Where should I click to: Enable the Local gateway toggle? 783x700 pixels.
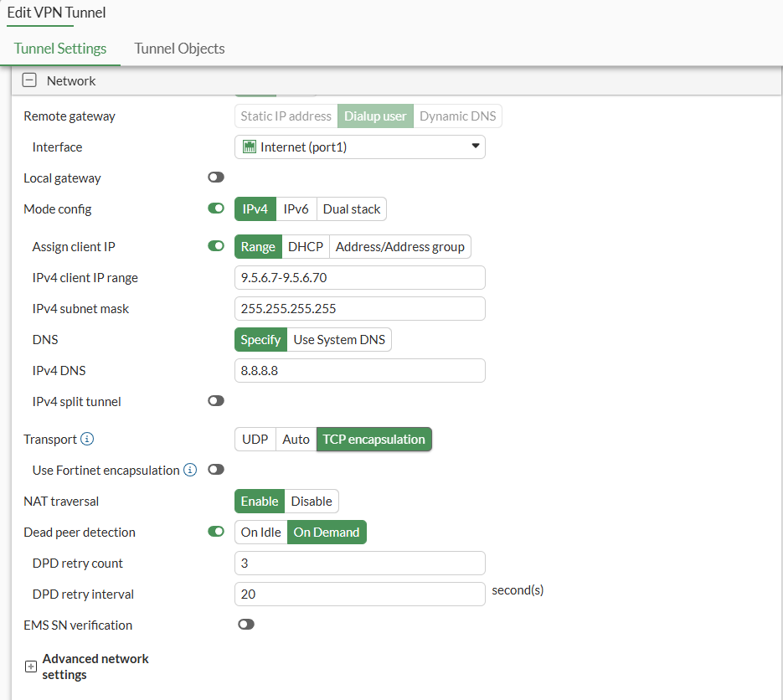coord(216,177)
